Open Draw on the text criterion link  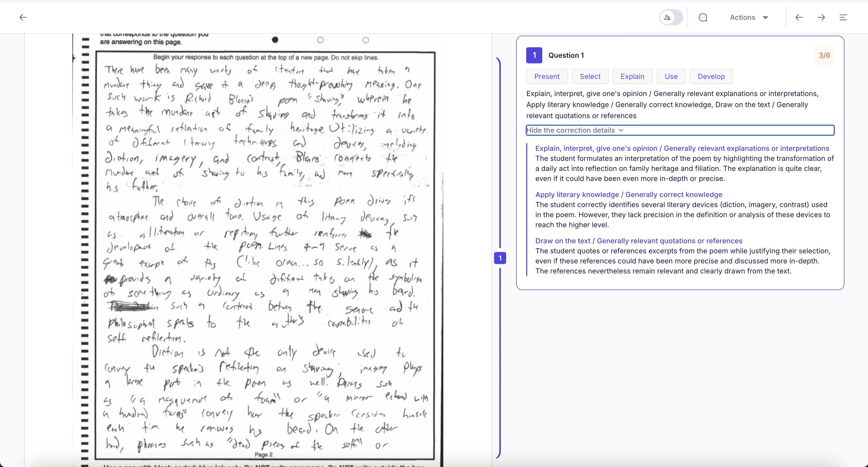[639, 241]
